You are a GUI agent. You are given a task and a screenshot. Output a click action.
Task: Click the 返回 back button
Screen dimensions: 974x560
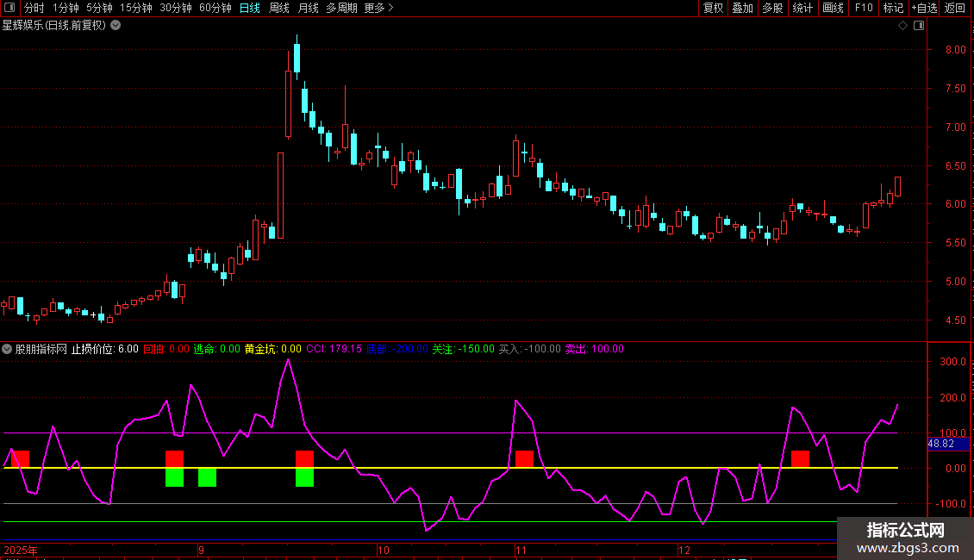(955, 9)
